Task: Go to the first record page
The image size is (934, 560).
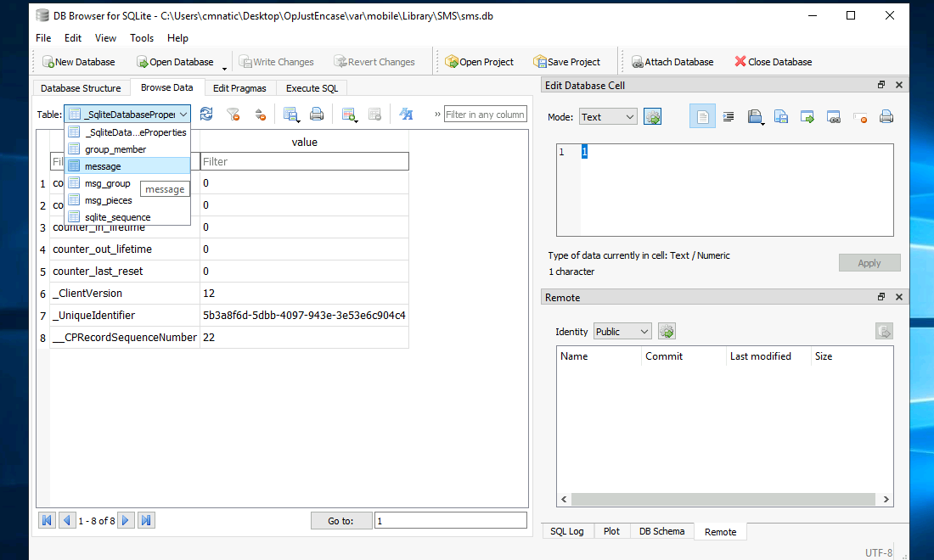Action: click(47, 521)
